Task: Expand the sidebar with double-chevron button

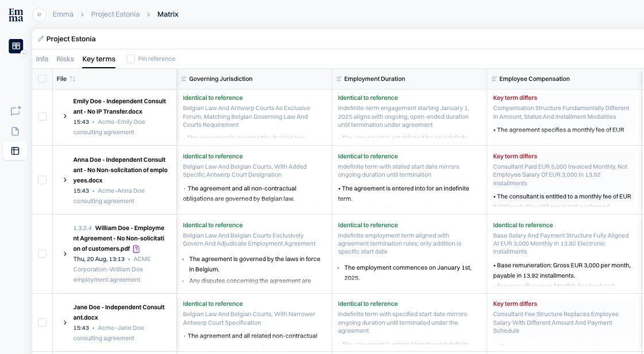Action: point(40,14)
